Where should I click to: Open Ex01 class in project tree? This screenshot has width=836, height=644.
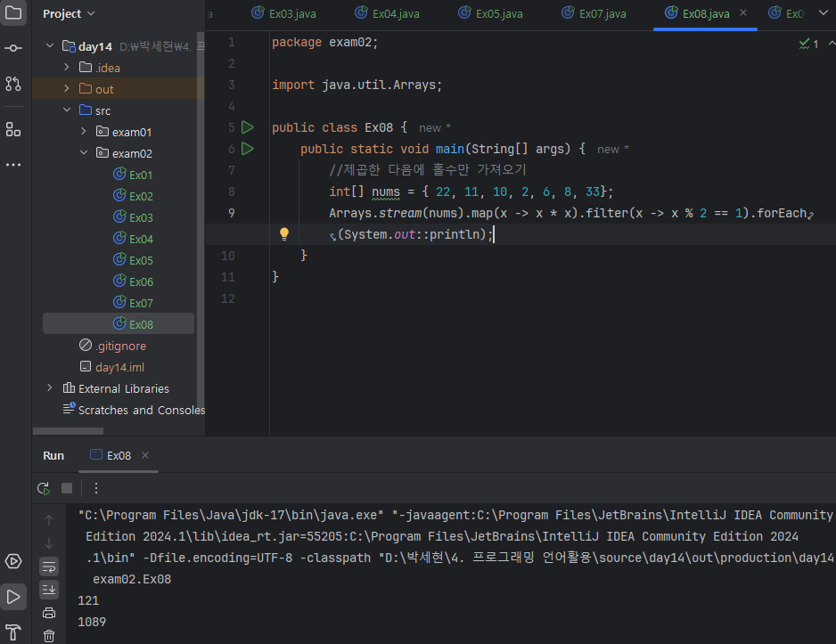(134, 175)
